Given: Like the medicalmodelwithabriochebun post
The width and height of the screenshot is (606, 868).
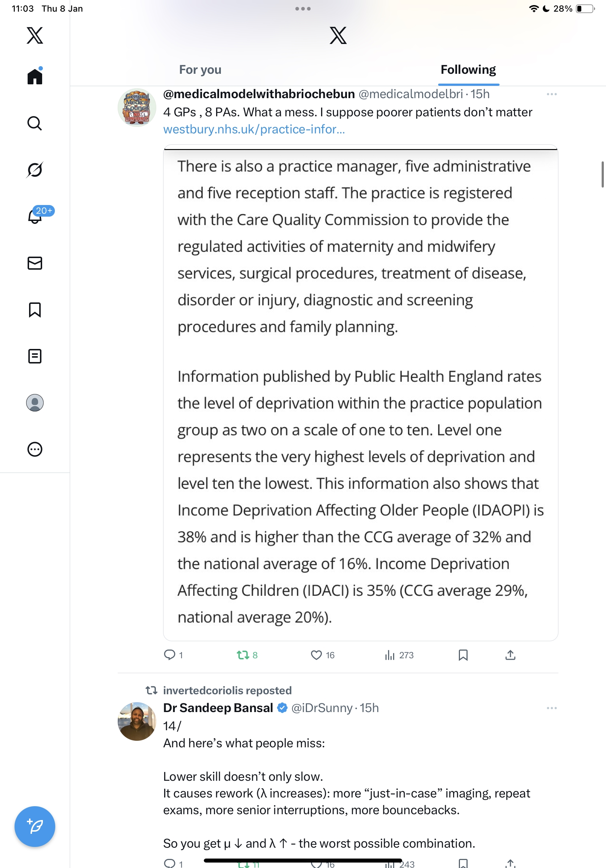Looking at the screenshot, I should 316,655.
